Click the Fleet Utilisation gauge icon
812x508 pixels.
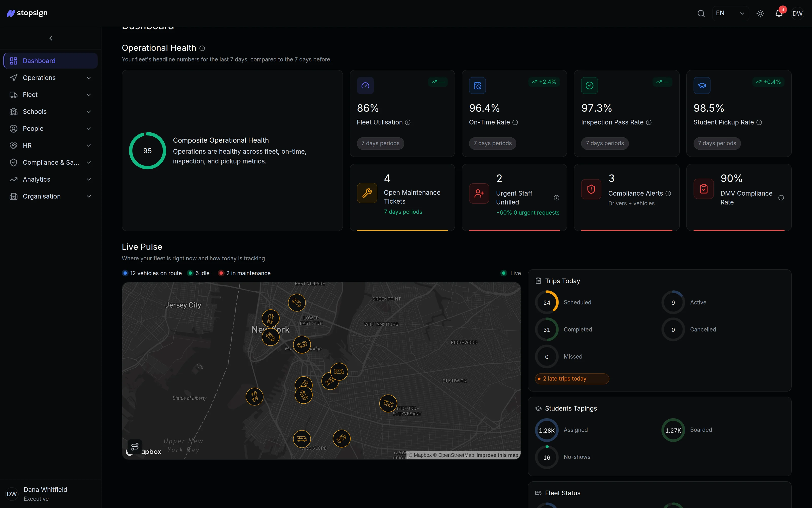[365, 86]
